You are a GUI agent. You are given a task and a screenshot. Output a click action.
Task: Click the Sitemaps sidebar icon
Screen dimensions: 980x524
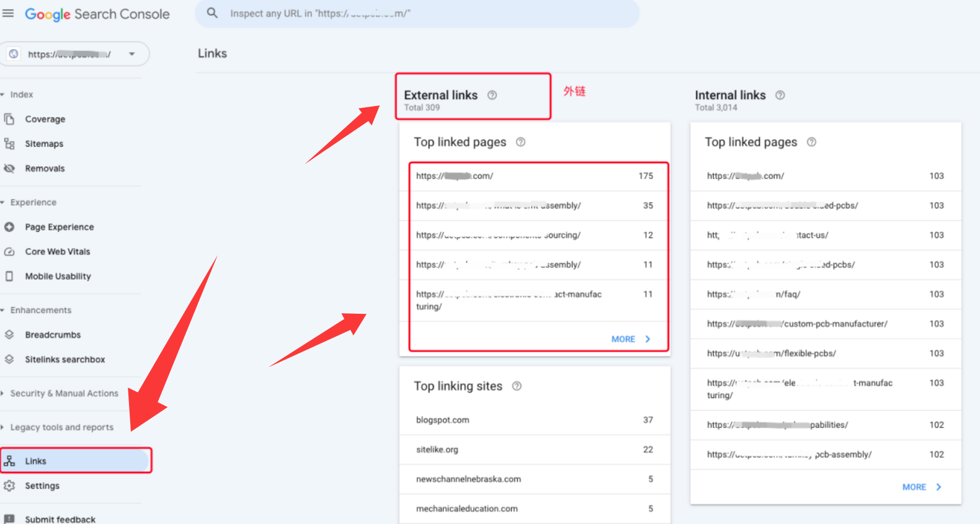[9, 144]
